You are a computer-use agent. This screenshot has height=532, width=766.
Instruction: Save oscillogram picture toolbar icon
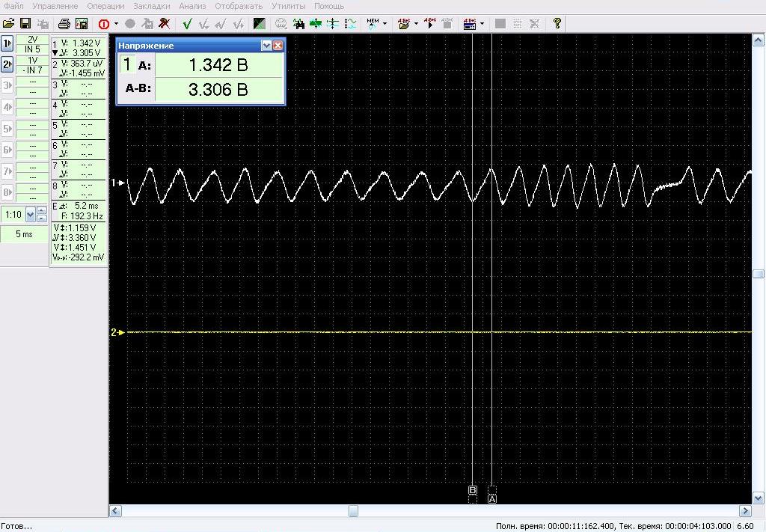82,23
